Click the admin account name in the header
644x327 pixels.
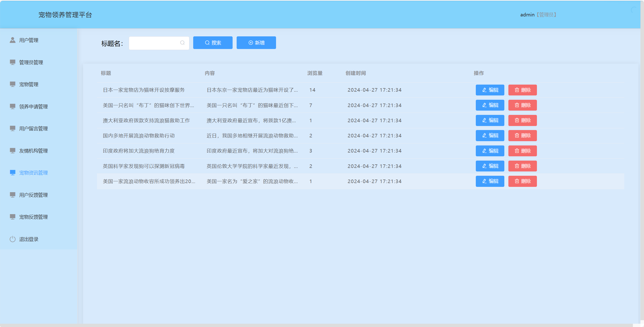click(x=527, y=15)
